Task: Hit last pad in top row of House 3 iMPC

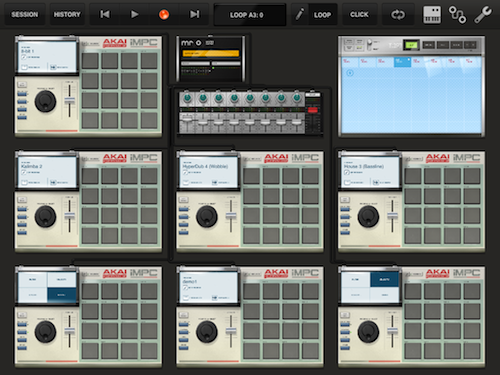Action: pyautogui.click(x=472, y=176)
